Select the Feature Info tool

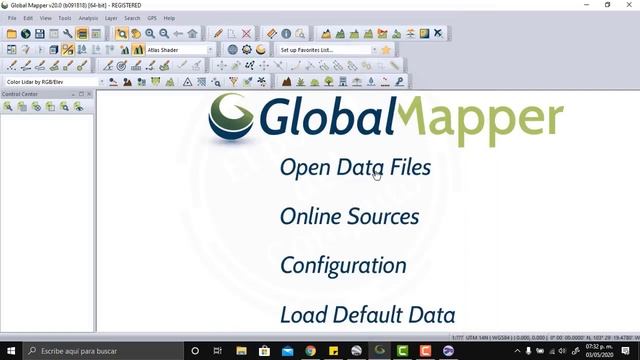coord(286,34)
